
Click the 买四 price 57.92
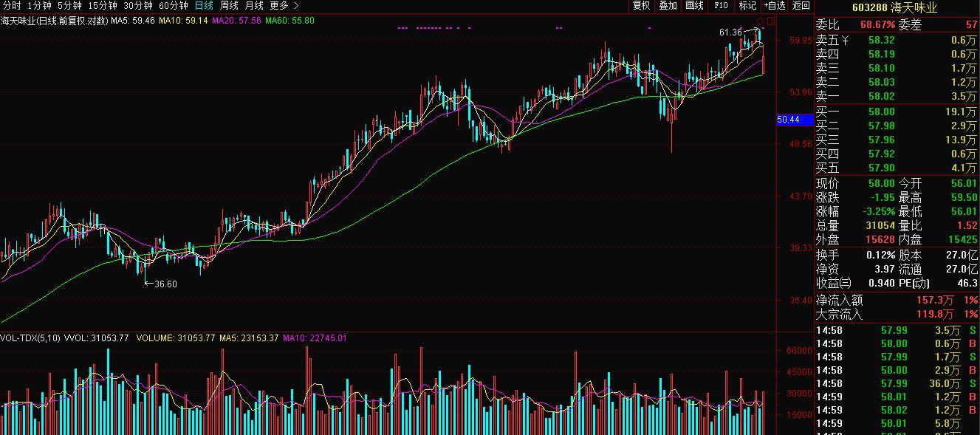click(x=882, y=154)
